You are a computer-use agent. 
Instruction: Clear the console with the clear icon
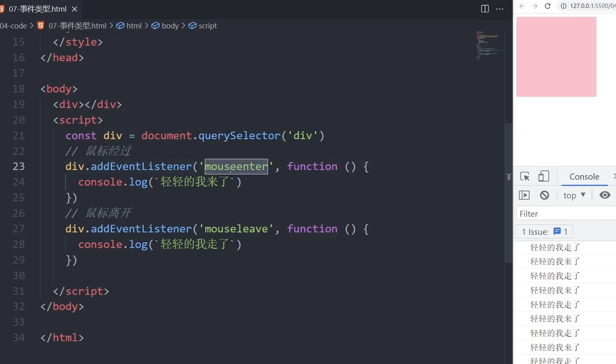[544, 195]
